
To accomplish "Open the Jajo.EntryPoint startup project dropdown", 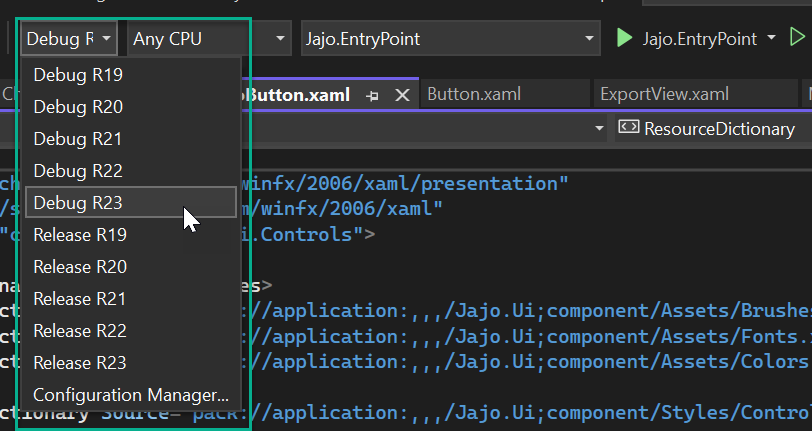I will click(x=451, y=38).
